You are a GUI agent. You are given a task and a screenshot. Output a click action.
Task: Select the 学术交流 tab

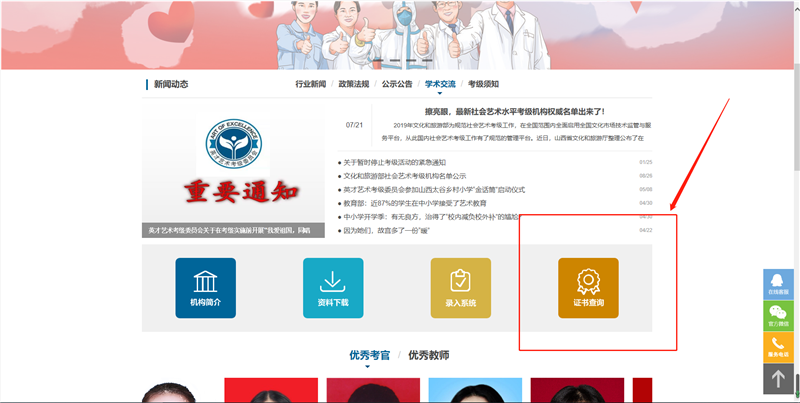(x=440, y=84)
